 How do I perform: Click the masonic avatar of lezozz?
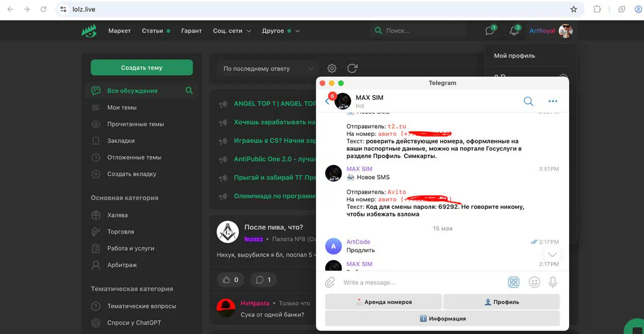pos(227,232)
